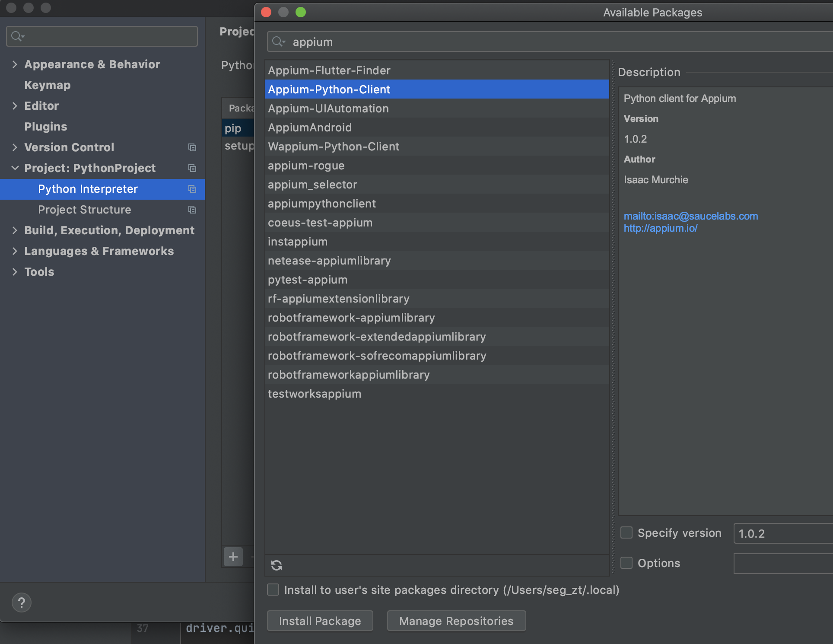Image resolution: width=833 pixels, height=644 pixels.
Task: Select Keymap in settings tree
Action: [x=48, y=85]
